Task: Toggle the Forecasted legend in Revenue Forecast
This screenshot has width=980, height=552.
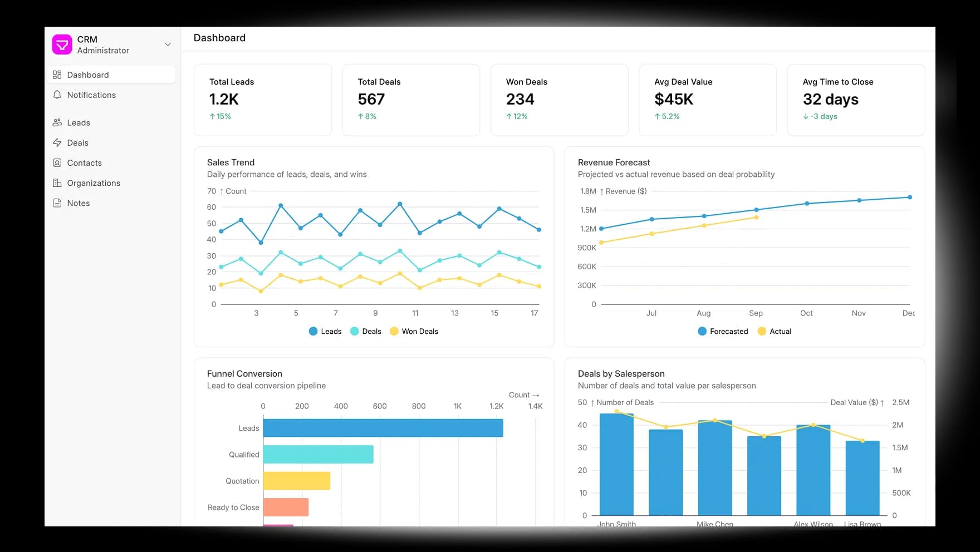Action: point(723,331)
